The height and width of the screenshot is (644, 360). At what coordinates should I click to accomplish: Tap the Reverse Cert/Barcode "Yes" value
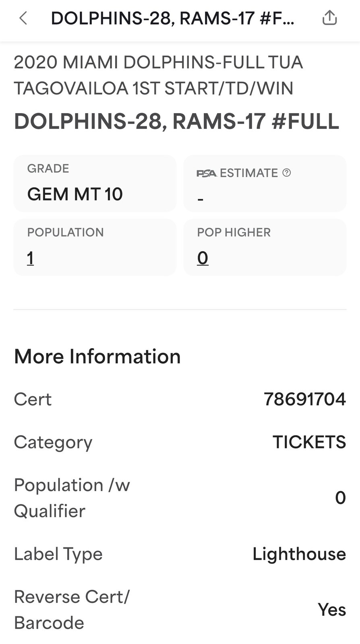tap(332, 609)
